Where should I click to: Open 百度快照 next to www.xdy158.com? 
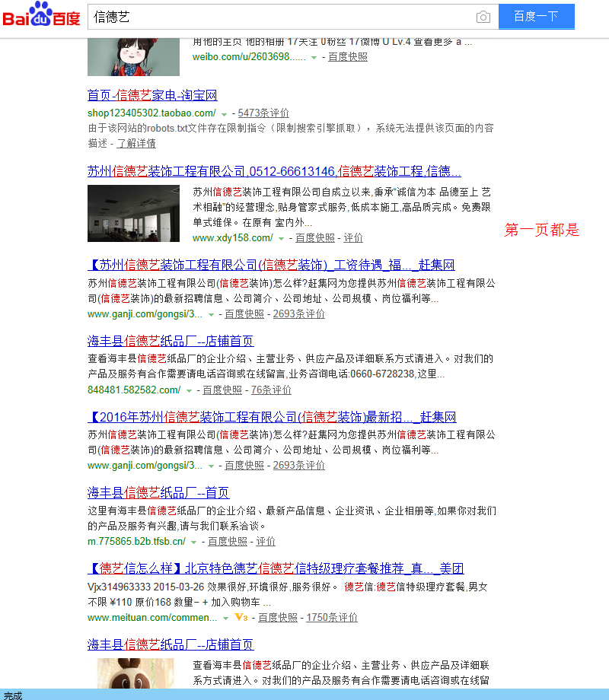315,238
